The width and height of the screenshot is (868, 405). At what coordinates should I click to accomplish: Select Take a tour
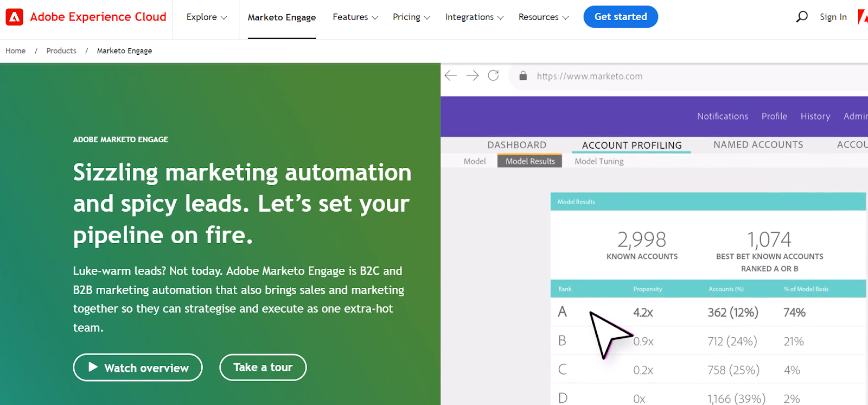[263, 367]
